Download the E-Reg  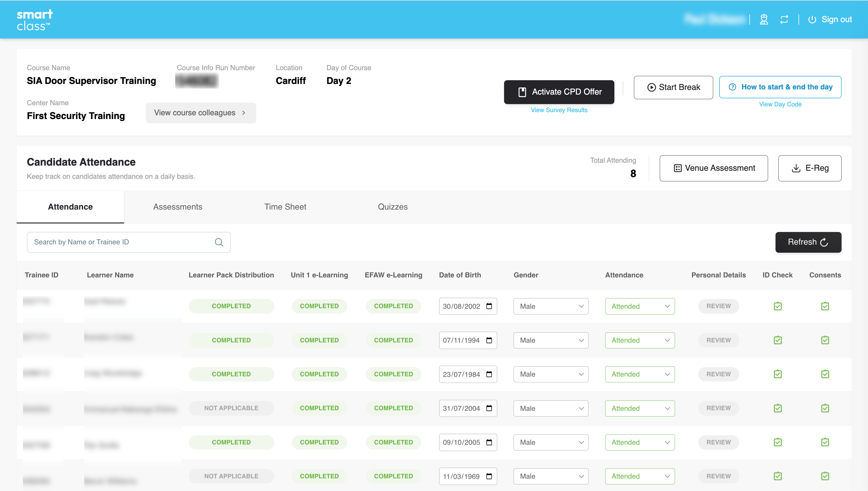[x=810, y=168]
